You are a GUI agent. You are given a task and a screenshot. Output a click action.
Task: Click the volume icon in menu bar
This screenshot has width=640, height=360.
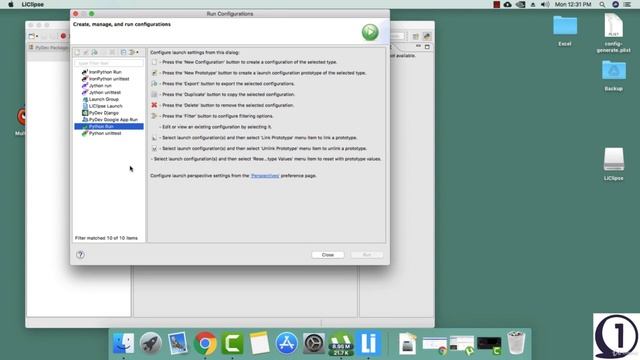coord(545,4)
